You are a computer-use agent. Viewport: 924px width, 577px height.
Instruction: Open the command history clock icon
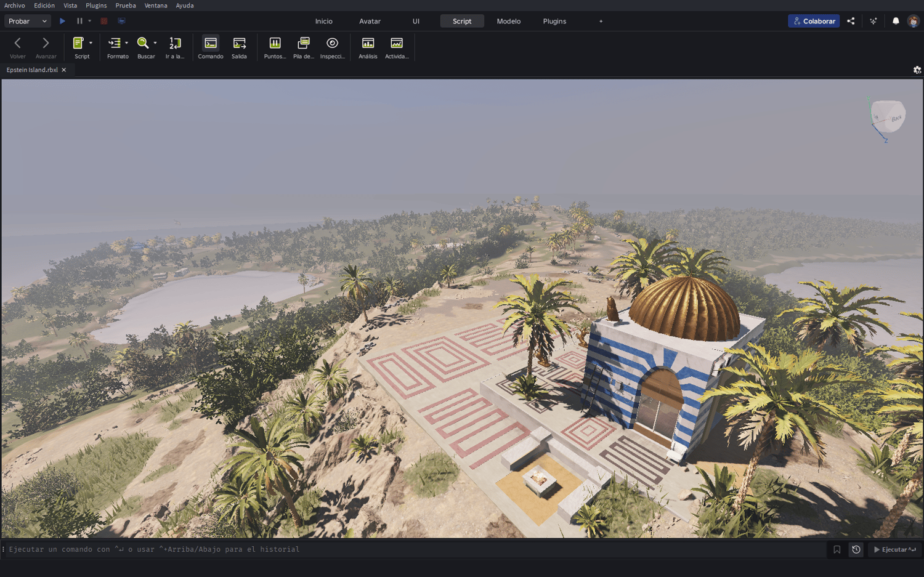click(x=856, y=549)
